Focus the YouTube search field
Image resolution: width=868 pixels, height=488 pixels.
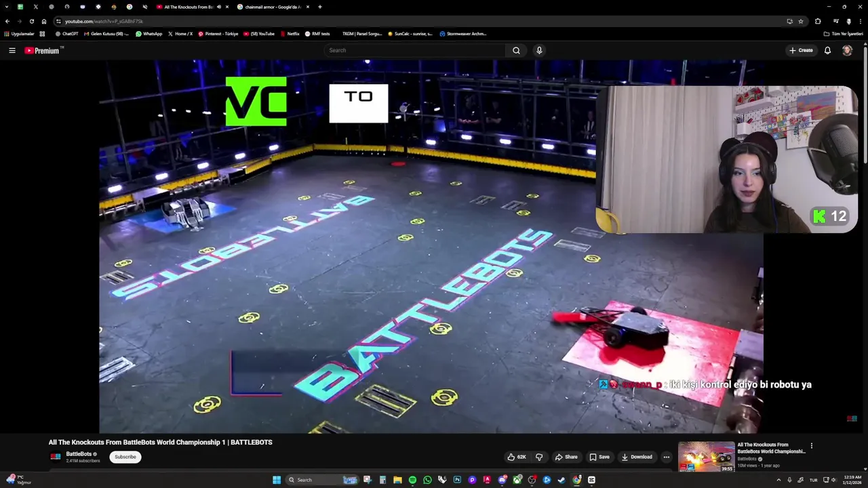click(x=414, y=50)
